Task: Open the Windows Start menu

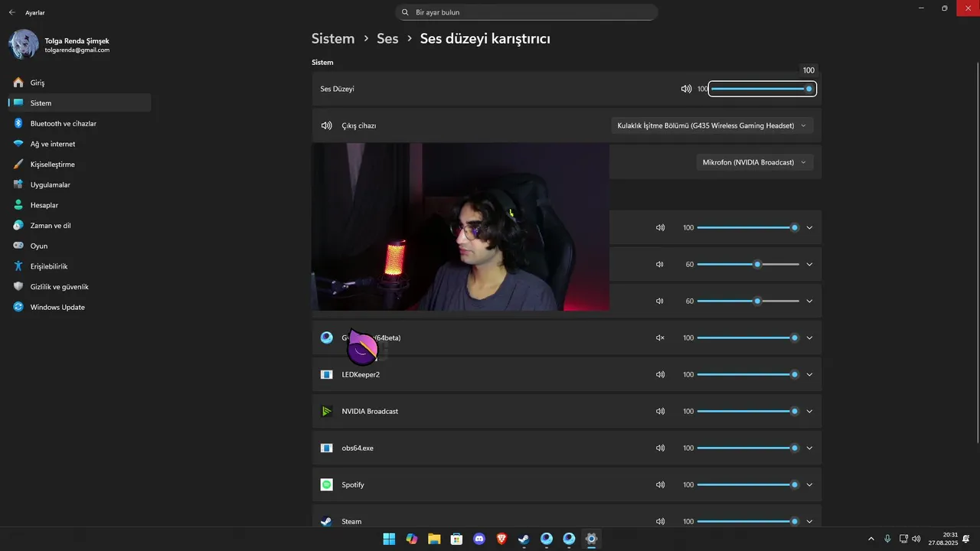Action: [389, 539]
